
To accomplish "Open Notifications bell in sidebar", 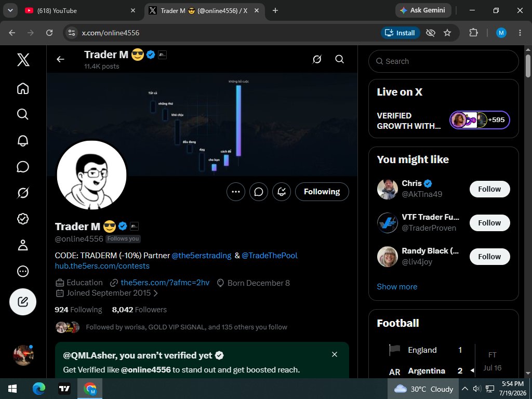I will (23, 140).
